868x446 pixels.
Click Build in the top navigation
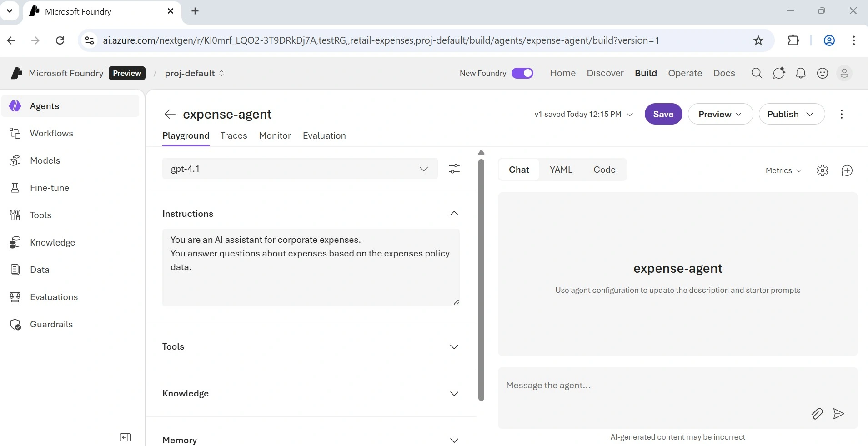(646, 73)
